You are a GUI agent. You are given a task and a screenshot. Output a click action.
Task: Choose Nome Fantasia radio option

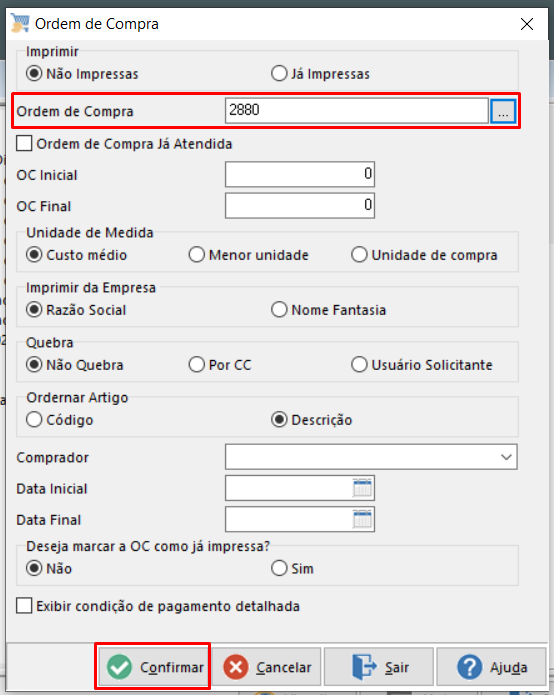(279, 309)
